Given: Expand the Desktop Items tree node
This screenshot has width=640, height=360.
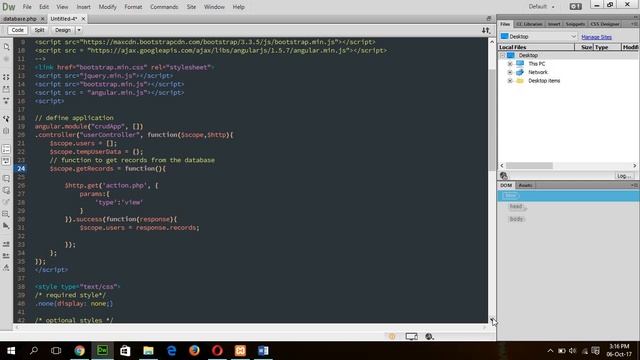Looking at the screenshot, I should [510, 81].
